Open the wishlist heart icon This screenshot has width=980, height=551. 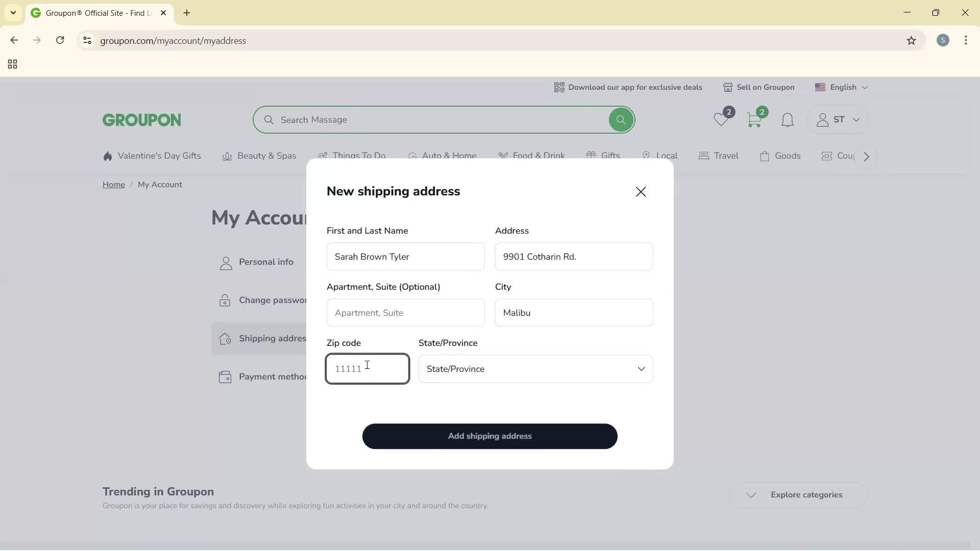(x=721, y=119)
